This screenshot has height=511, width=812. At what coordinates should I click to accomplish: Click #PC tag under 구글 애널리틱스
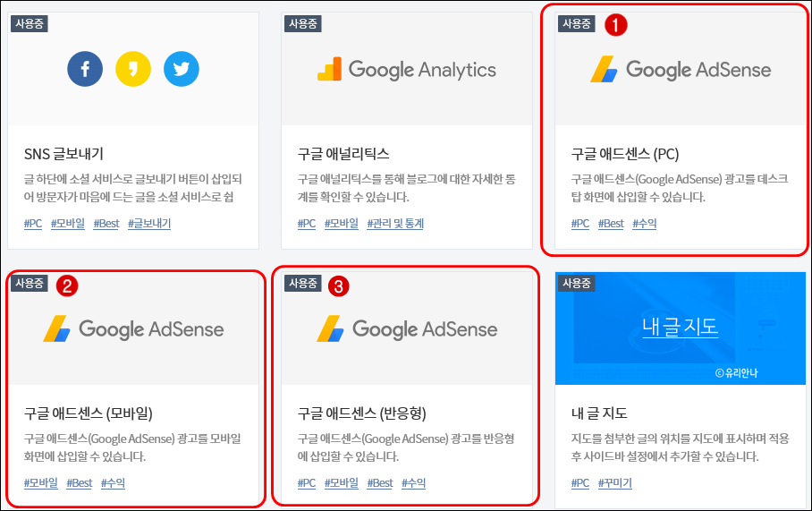pyautogui.click(x=307, y=224)
